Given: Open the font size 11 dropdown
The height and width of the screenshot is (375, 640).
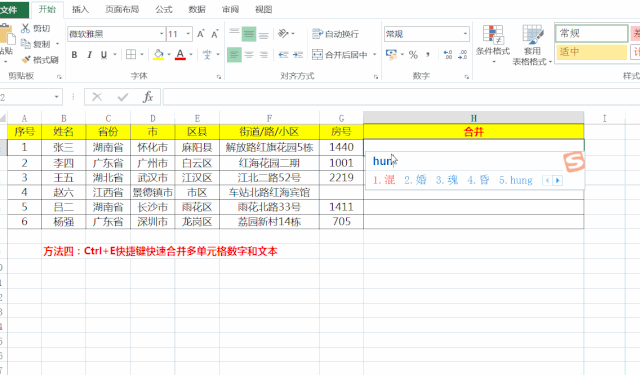Looking at the screenshot, I should [188, 34].
